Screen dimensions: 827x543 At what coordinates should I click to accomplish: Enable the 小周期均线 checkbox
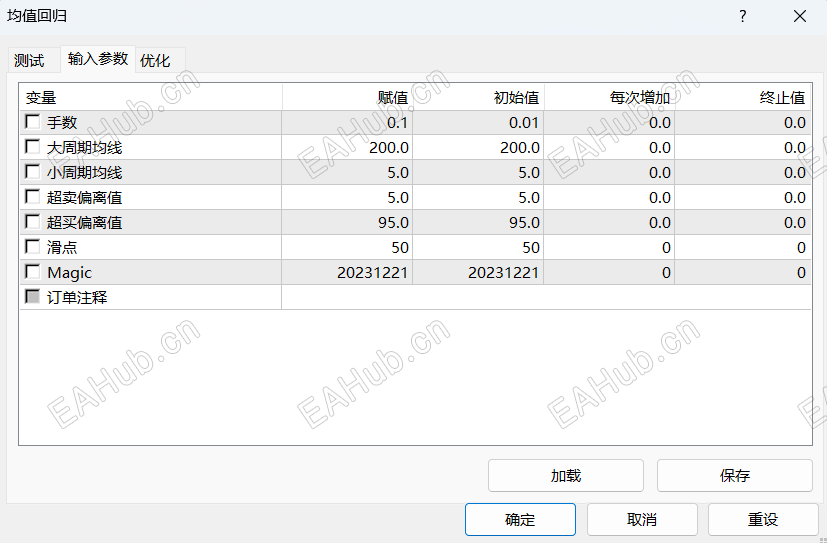click(x=33, y=172)
